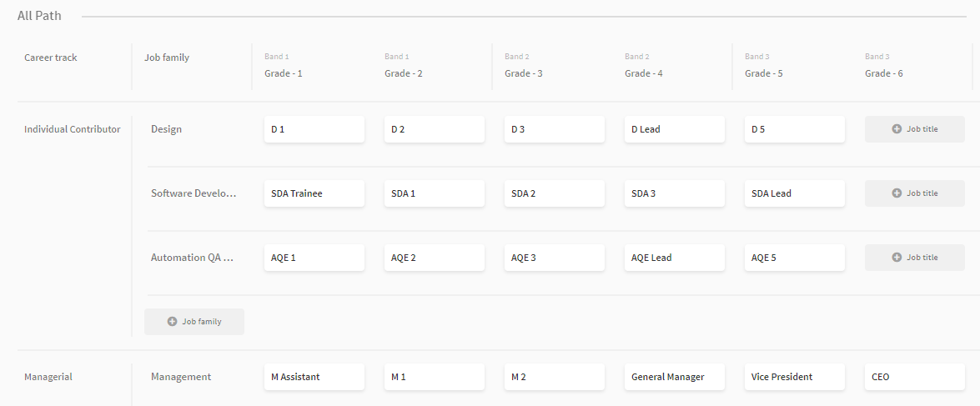Click the plus icon in Design row Job title
The width and height of the screenshot is (980, 406).
897,129
